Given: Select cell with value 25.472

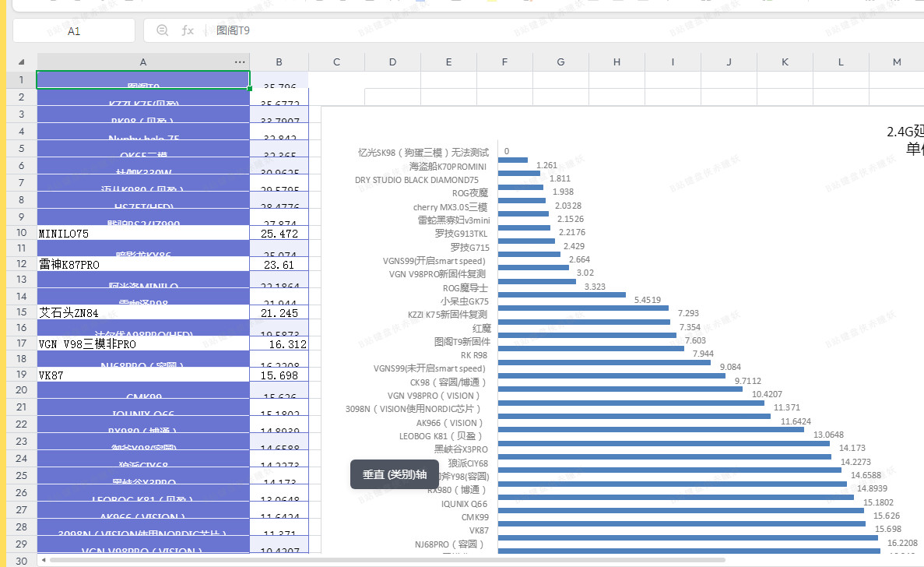Looking at the screenshot, I should 279,233.
